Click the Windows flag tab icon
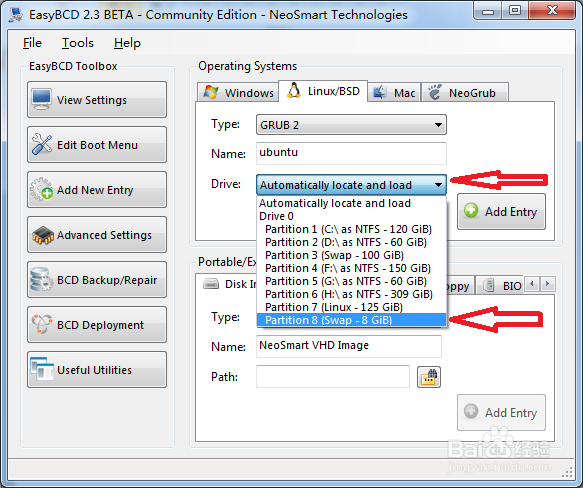Screen dimensions: 583x488 coord(211,92)
